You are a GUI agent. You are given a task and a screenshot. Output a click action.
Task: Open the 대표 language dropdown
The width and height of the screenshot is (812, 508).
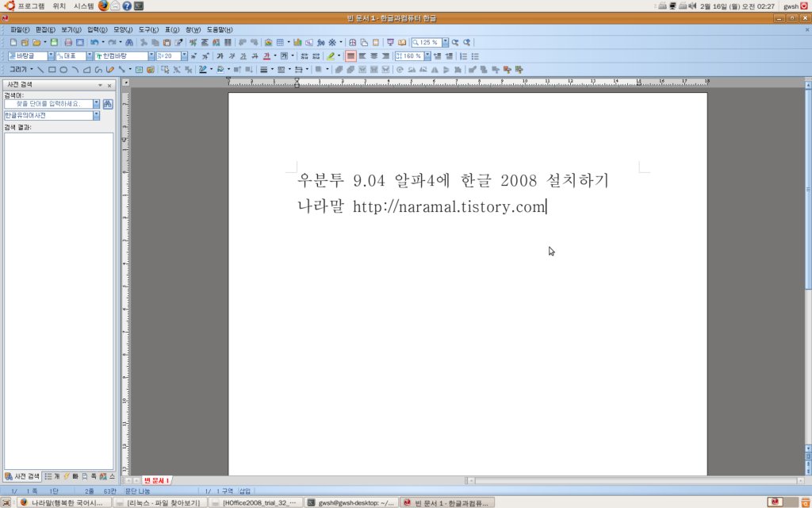click(x=89, y=56)
